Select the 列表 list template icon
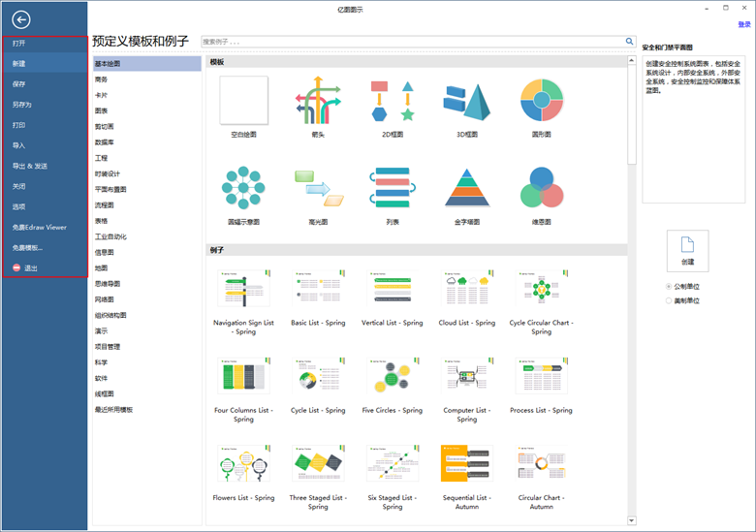 coord(393,187)
